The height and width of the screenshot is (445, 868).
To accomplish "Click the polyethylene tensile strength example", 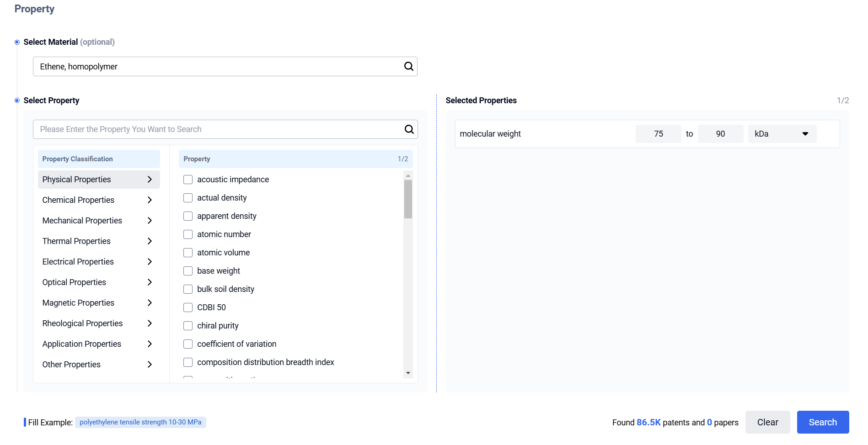I will [x=140, y=422].
